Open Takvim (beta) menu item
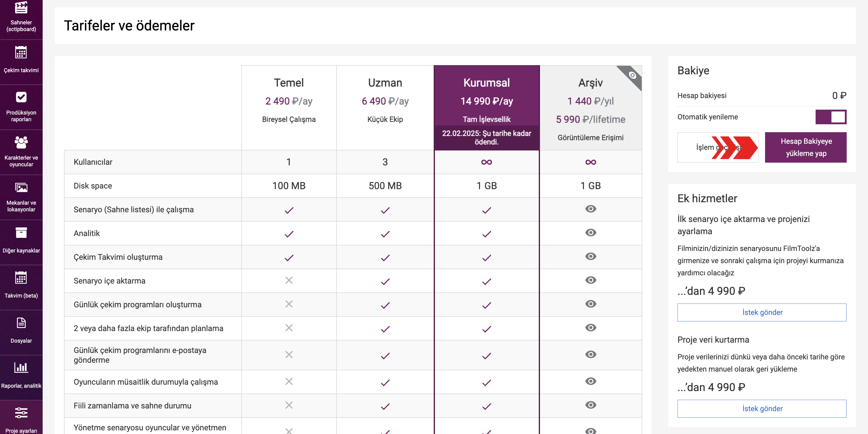This screenshot has width=868, height=434. (21, 287)
